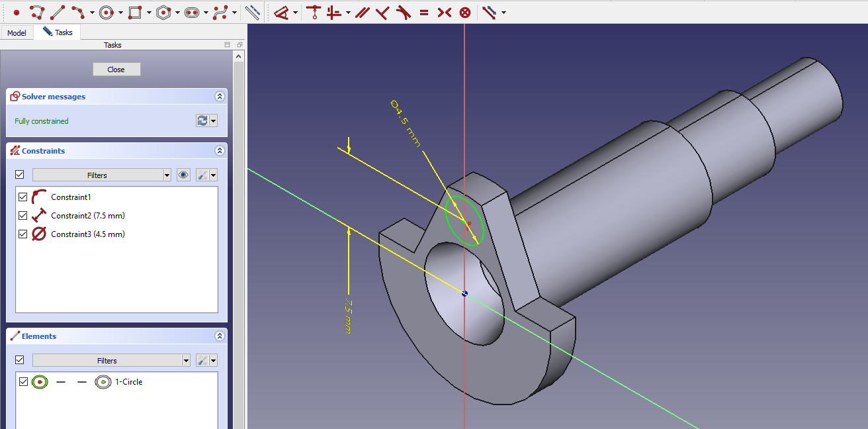The height and width of the screenshot is (429, 868).
Task: Apply the Symmetric constraint
Action: tap(444, 12)
